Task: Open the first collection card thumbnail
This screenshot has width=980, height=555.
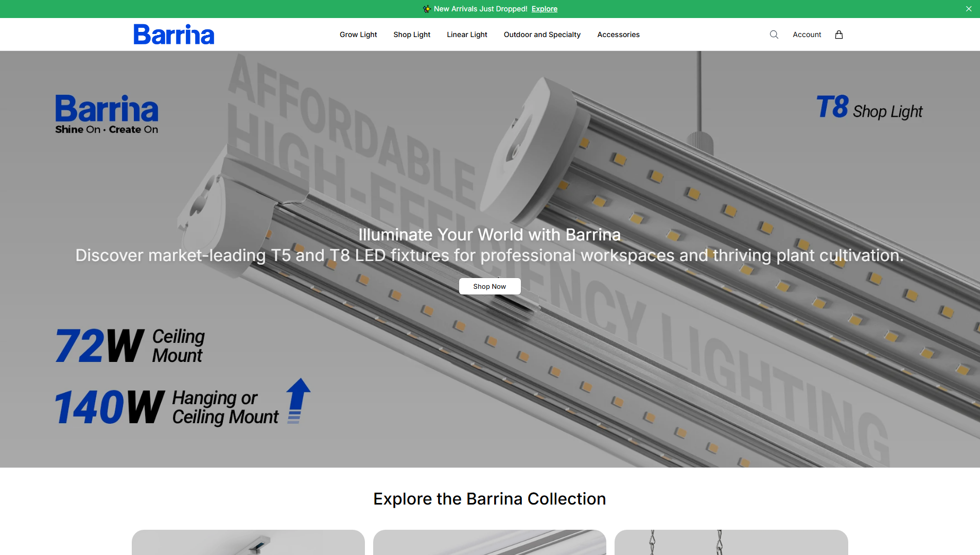Action: coord(248,542)
